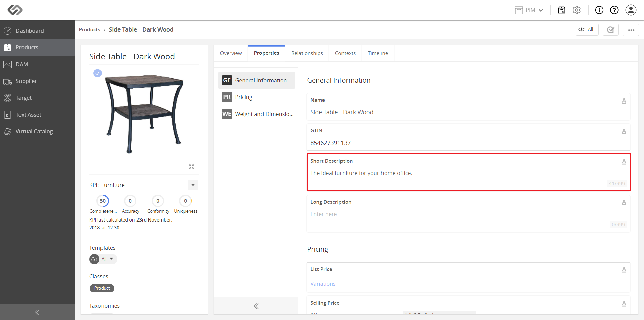Click the Completeness 50 score circle
Screen dimensions: 644x320
[103, 201]
